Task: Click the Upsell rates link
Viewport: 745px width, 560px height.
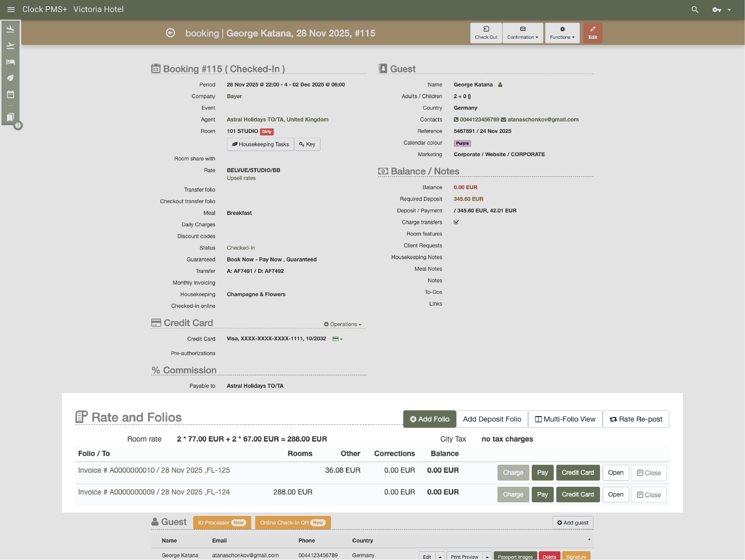Action: click(x=241, y=178)
